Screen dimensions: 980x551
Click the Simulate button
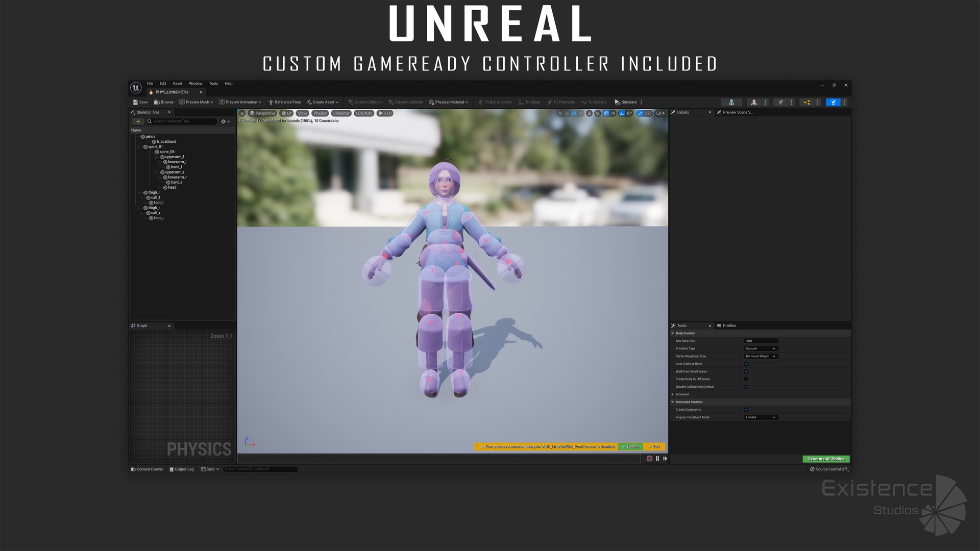pyautogui.click(x=626, y=102)
